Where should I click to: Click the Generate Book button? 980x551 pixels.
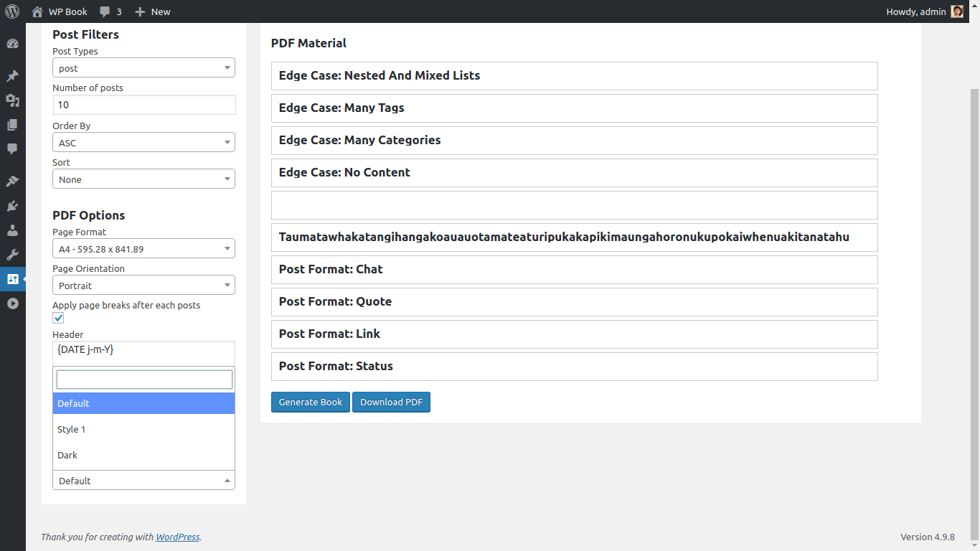point(310,402)
